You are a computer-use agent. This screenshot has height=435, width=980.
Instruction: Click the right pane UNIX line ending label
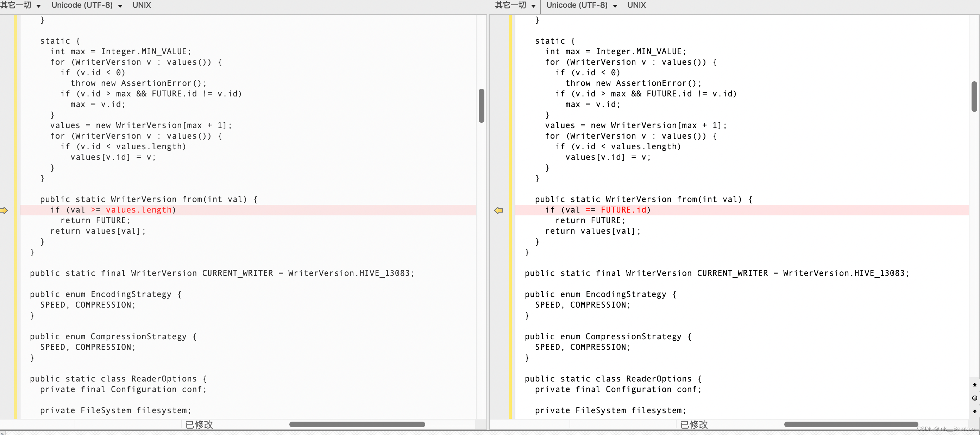[x=636, y=5]
